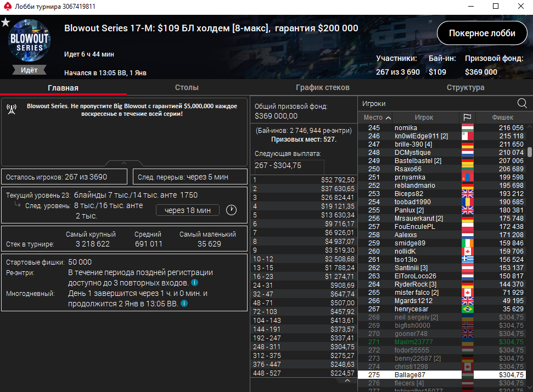Click the flag beside henrycesar
The height and width of the screenshot is (392, 533).
tap(467, 309)
